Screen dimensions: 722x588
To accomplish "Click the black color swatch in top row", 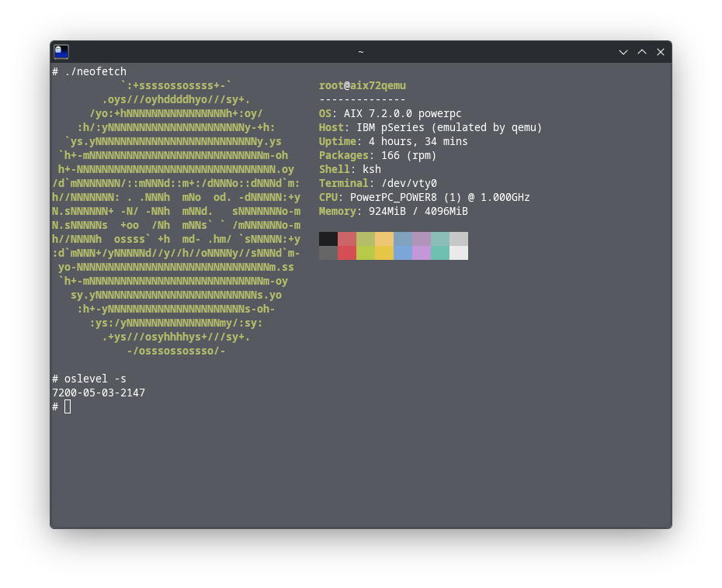I will tap(328, 239).
